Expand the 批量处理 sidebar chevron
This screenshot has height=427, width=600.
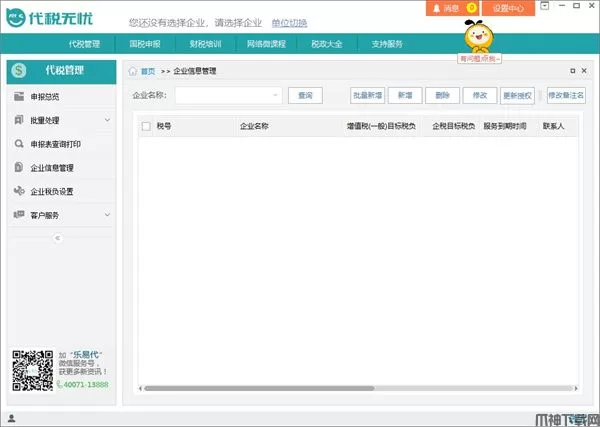[x=108, y=120]
